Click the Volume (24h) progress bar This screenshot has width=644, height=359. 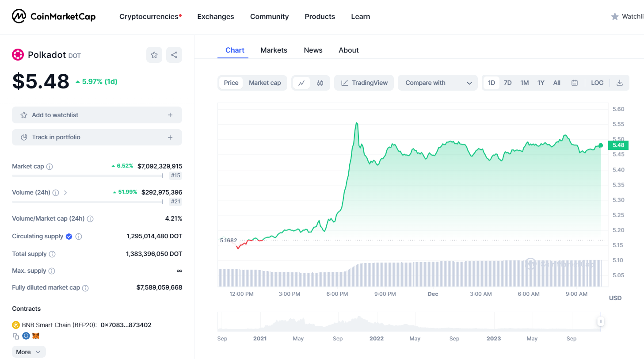coord(87,202)
